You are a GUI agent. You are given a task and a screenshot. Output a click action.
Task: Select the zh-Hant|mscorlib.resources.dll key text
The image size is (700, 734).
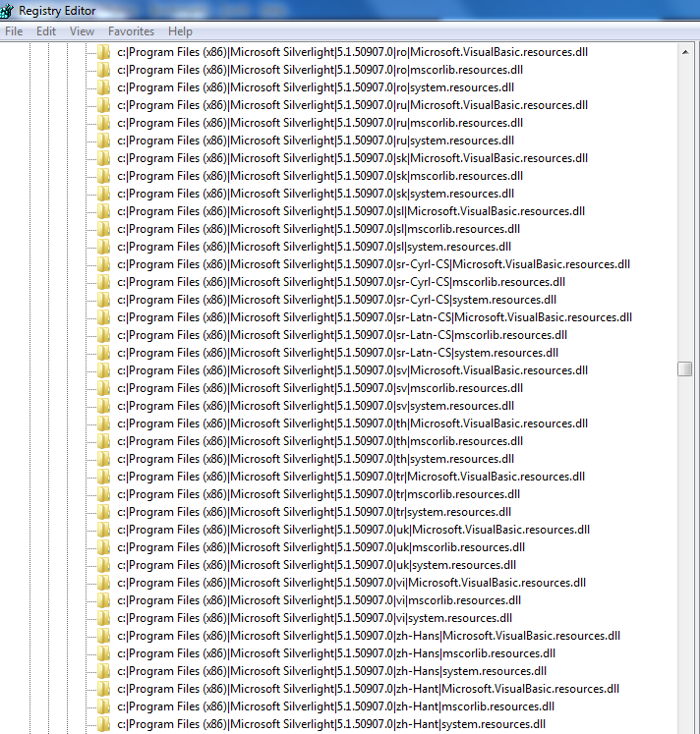click(335, 706)
